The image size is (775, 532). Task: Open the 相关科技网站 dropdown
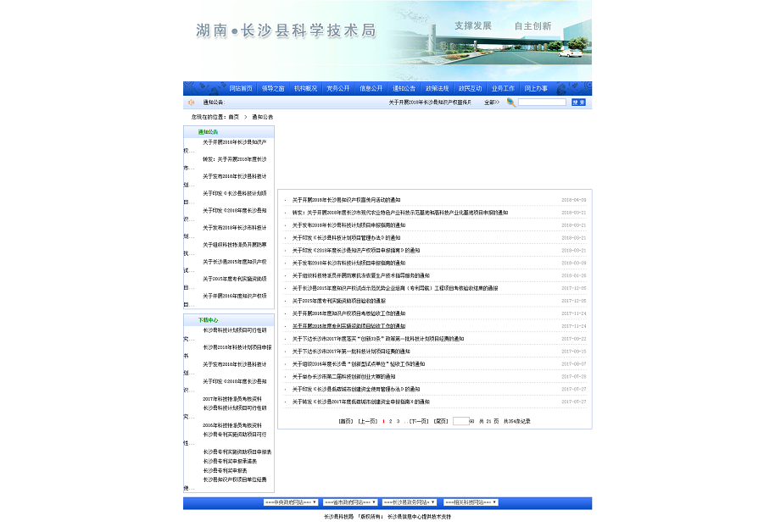click(x=471, y=502)
